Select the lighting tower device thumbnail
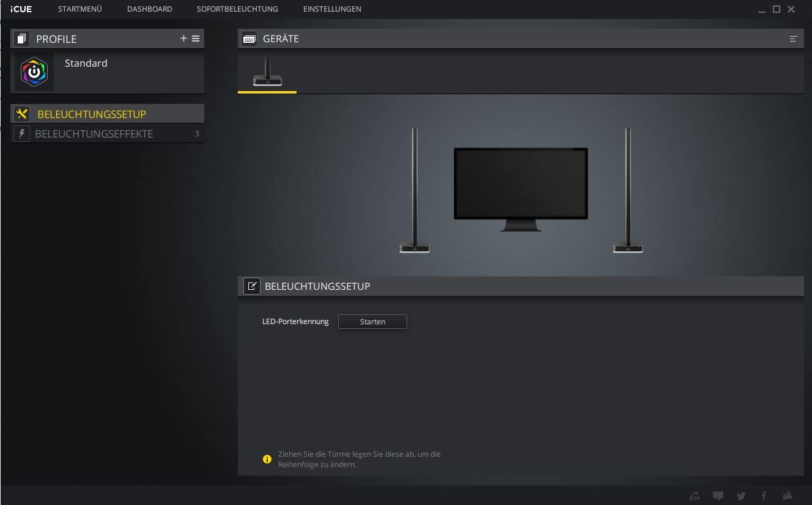 coord(267,72)
